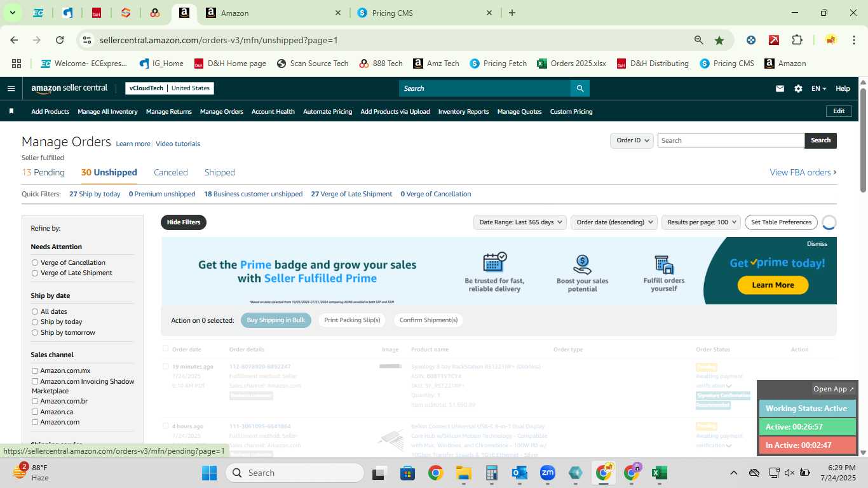The height and width of the screenshot is (488, 868).
Task: Click the page vertical scrollbar
Action: [x=863, y=141]
